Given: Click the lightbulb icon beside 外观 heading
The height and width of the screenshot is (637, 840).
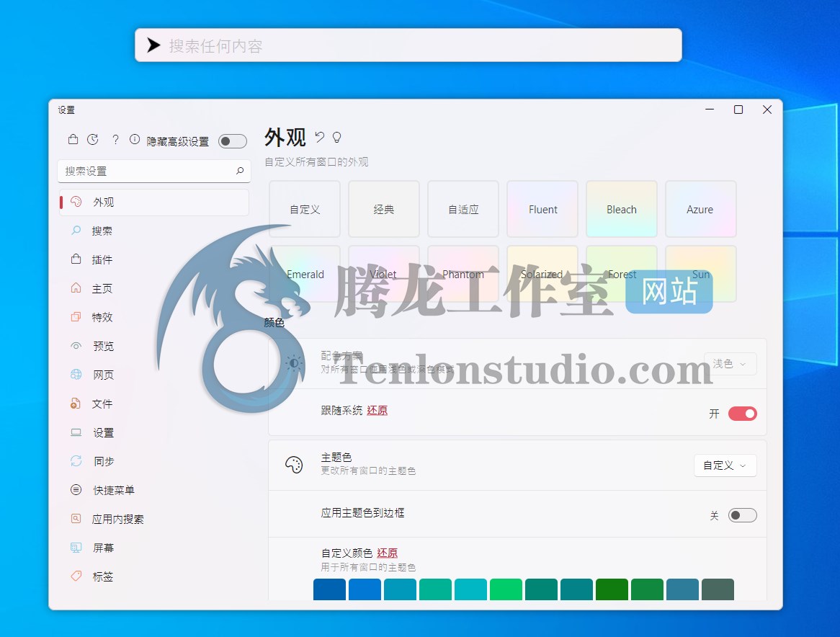Looking at the screenshot, I should 337,138.
